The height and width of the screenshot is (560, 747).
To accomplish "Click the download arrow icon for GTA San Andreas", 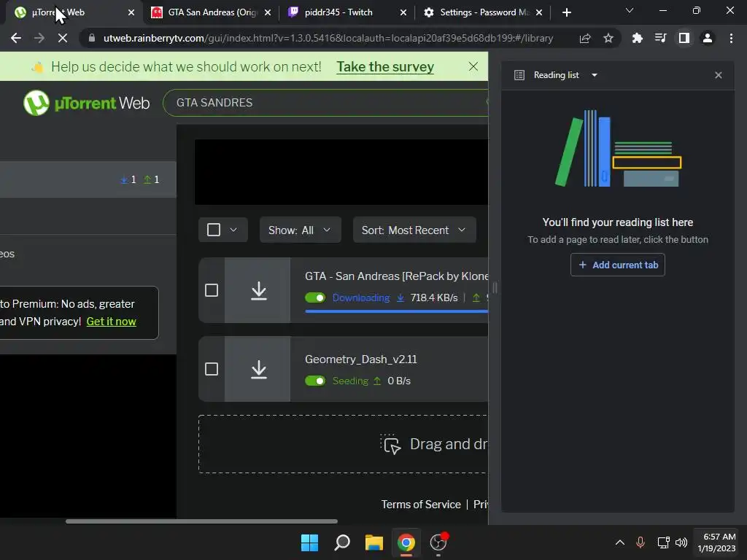I will (x=259, y=290).
